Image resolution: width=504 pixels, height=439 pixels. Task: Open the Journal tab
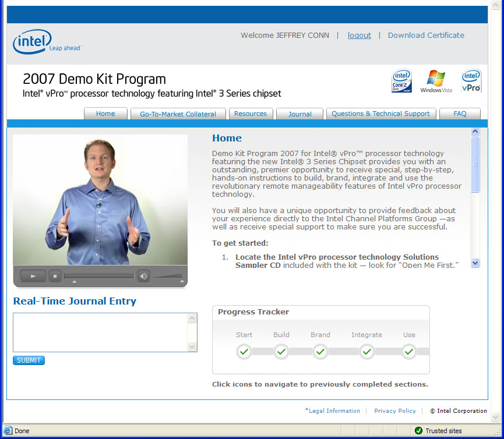(300, 114)
